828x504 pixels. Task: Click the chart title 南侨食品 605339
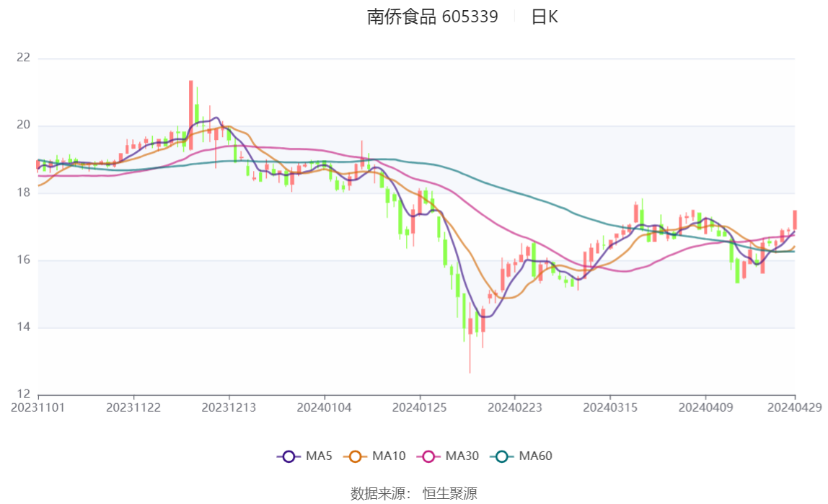[433, 17]
